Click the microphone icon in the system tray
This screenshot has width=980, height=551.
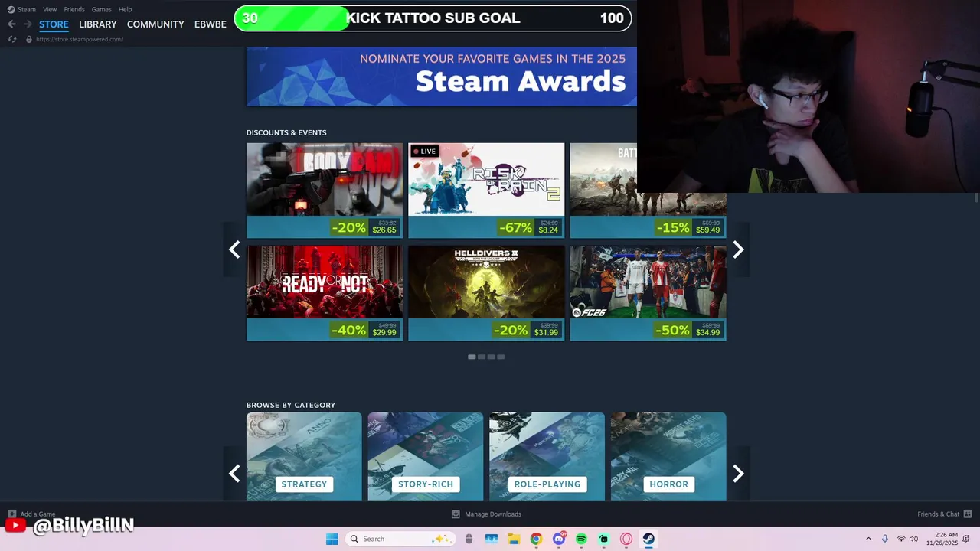pos(885,539)
